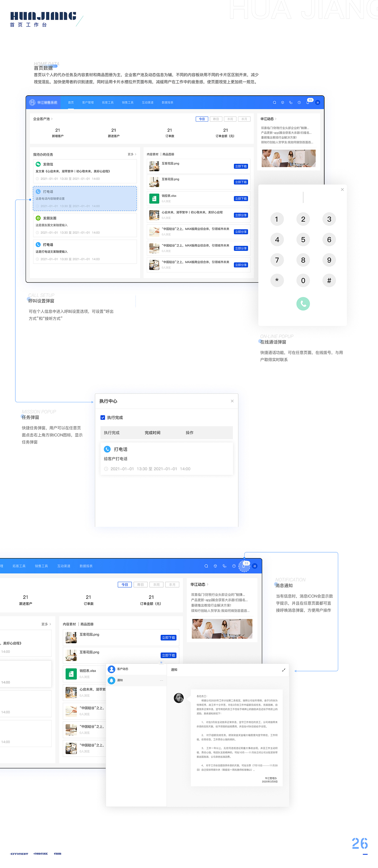Select the 今日 filter in the lower dashboard
This screenshot has width=378, height=868.
(x=125, y=585)
